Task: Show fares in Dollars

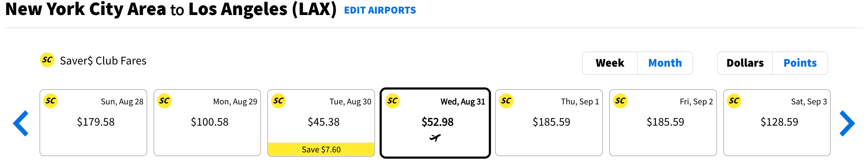Action: click(745, 63)
